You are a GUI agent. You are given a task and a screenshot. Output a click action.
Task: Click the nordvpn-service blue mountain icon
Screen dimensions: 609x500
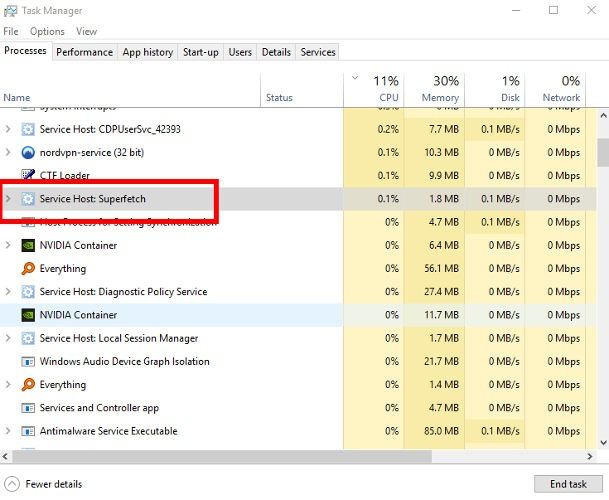pos(28,152)
